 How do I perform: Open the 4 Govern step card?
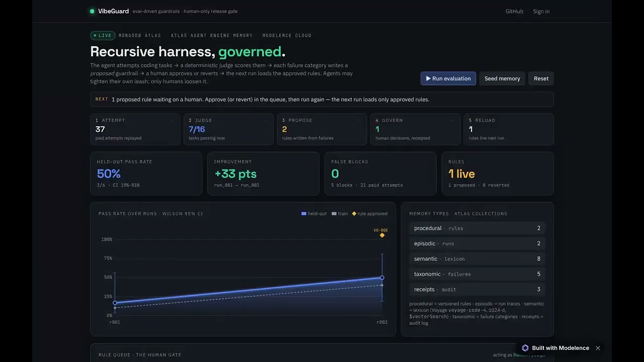415,129
